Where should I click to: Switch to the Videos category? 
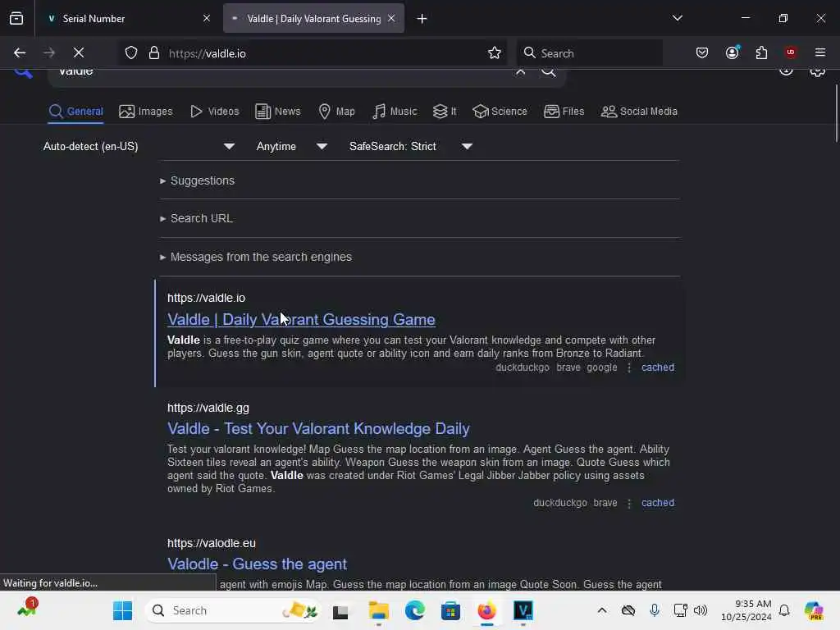point(215,112)
